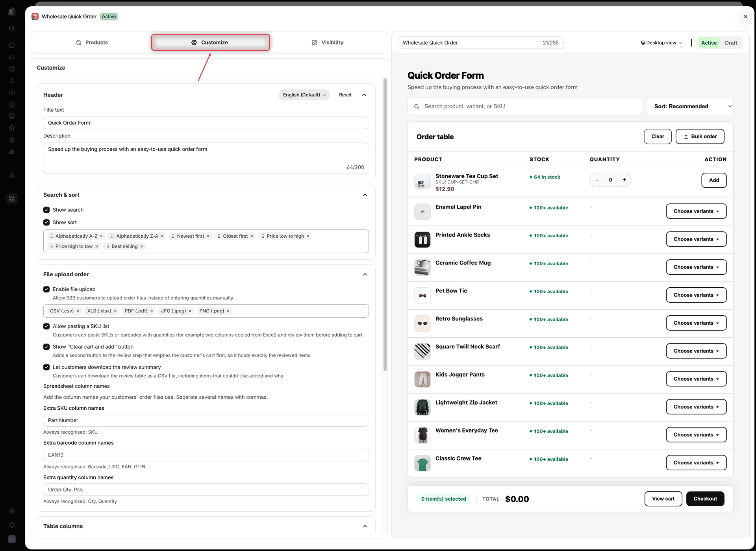This screenshot has width=756, height=551.
Task: Open Content image icon in sidebar
Action: (12, 116)
